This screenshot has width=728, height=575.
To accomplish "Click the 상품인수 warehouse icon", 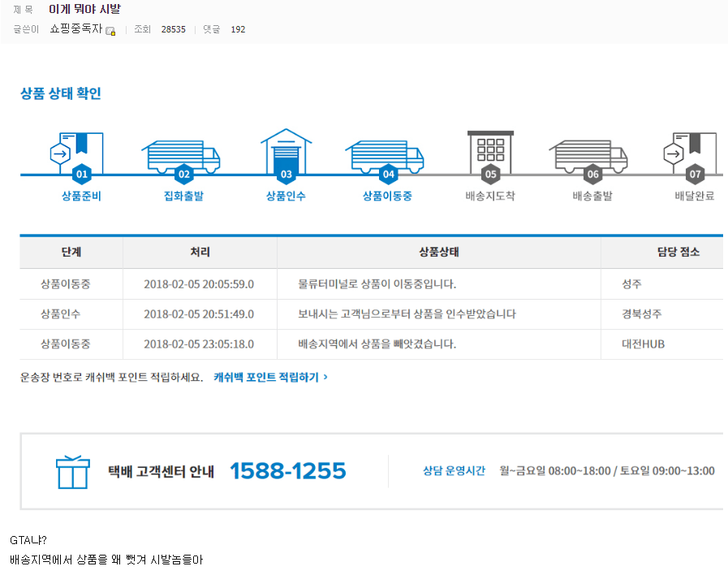I will (x=286, y=149).
